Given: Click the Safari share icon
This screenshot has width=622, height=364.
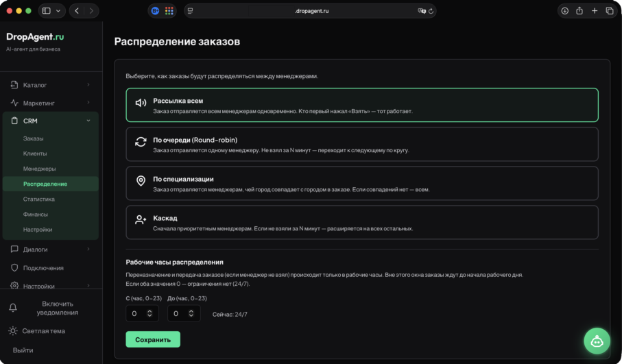Looking at the screenshot, I should (579, 11).
